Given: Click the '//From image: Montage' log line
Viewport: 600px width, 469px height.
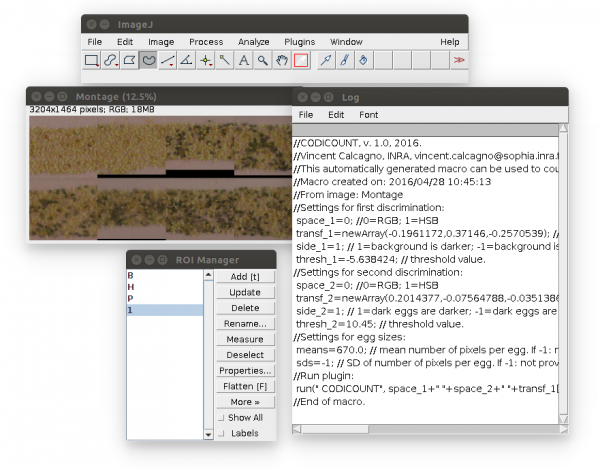Looking at the screenshot, I should (x=348, y=195).
